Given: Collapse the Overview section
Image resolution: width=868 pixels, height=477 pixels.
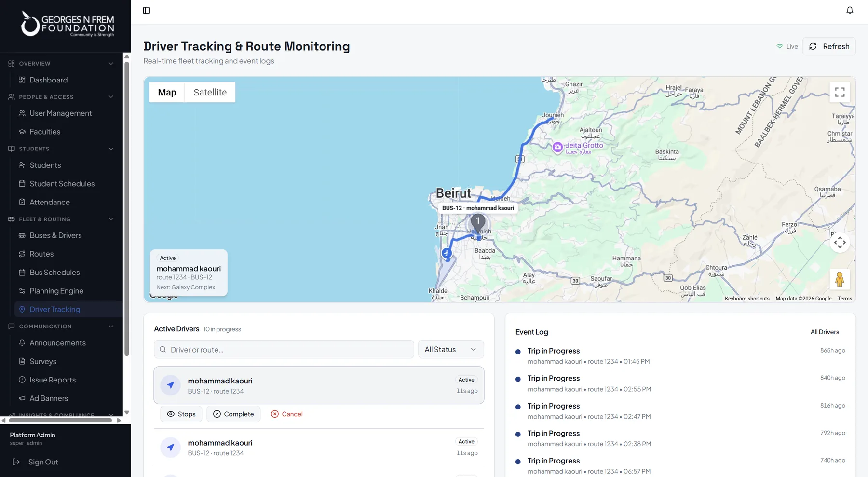Looking at the screenshot, I should [x=111, y=64].
